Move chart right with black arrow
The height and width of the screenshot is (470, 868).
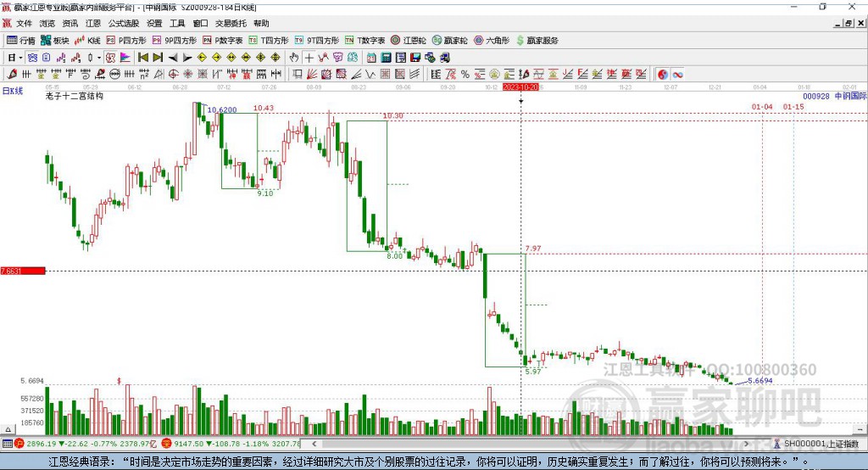coord(187,58)
